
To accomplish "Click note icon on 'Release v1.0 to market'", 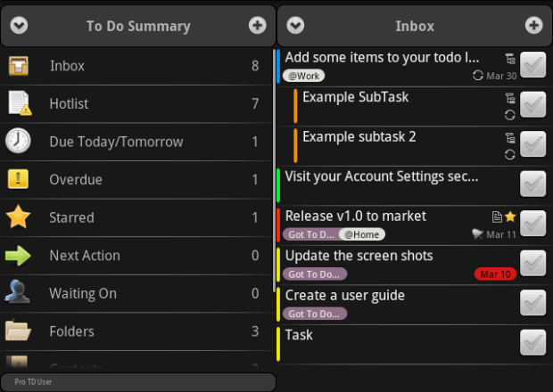I will click(497, 217).
